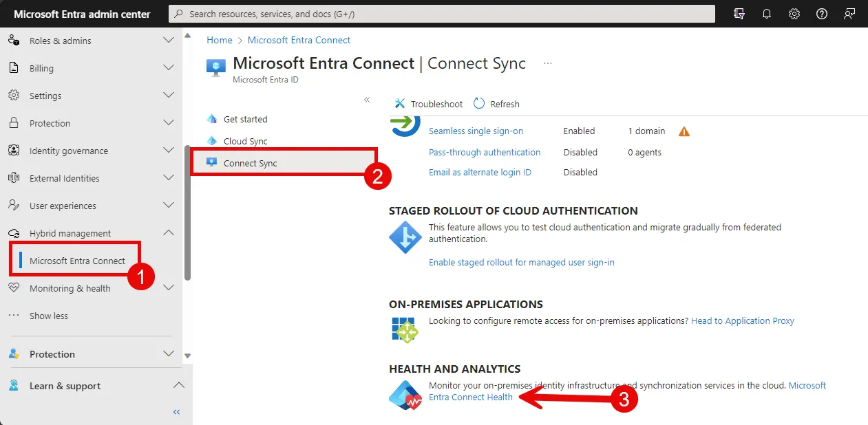Image resolution: width=868 pixels, height=425 pixels.
Task: Open the Copilot icon in top bar
Action: point(740,14)
